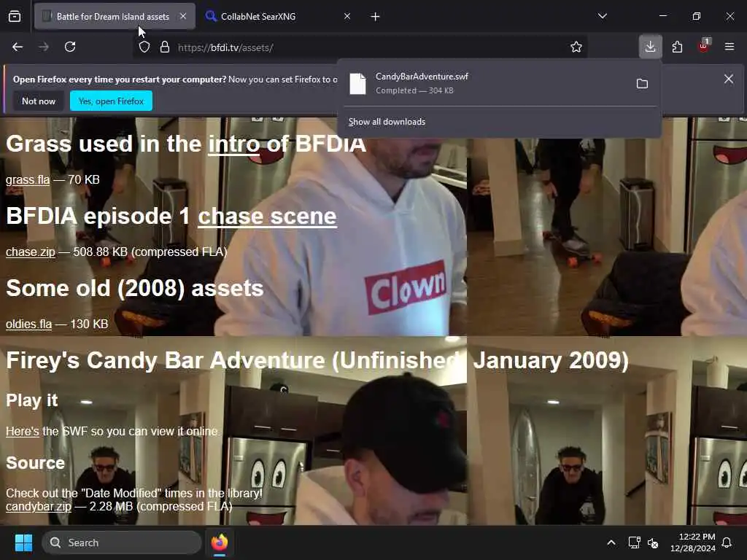747x560 pixels.
Task: Close the Battle for Dream Island assets tab
Action: pyautogui.click(x=183, y=16)
